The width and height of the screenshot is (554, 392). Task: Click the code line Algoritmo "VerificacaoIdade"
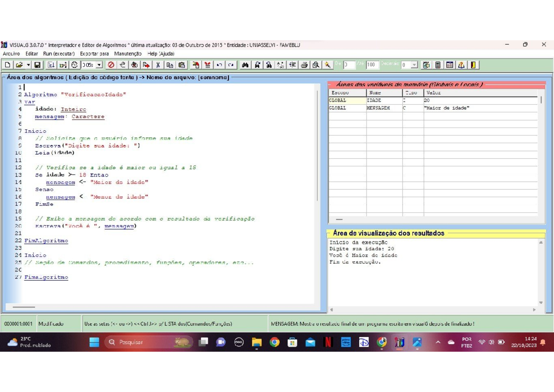(x=75, y=95)
